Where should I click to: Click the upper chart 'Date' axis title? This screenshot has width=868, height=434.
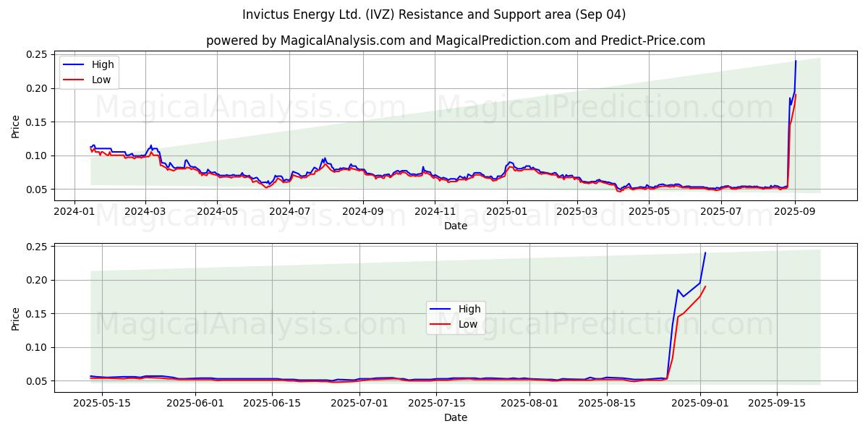[456, 226]
